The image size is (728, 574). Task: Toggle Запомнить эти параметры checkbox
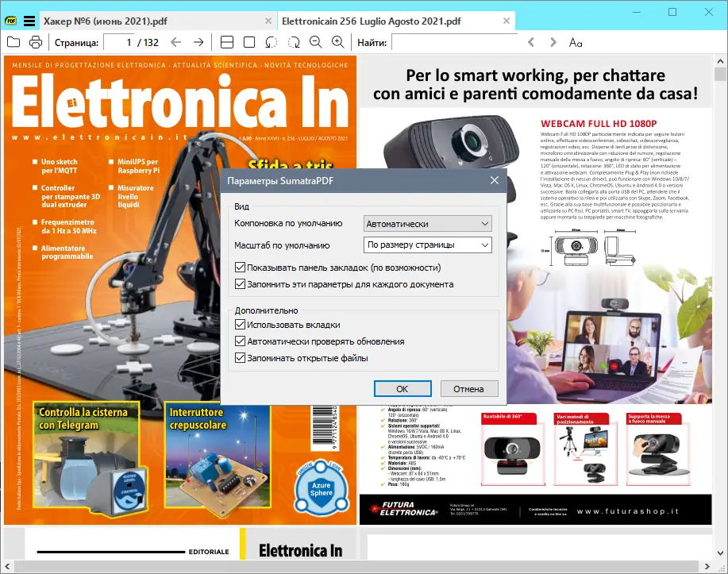click(x=240, y=283)
